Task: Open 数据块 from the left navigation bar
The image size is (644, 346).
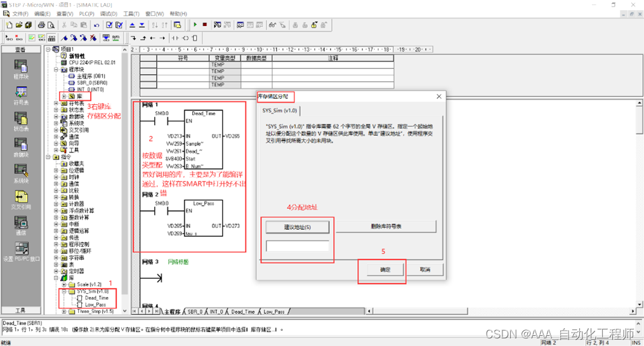Action: [x=21, y=147]
